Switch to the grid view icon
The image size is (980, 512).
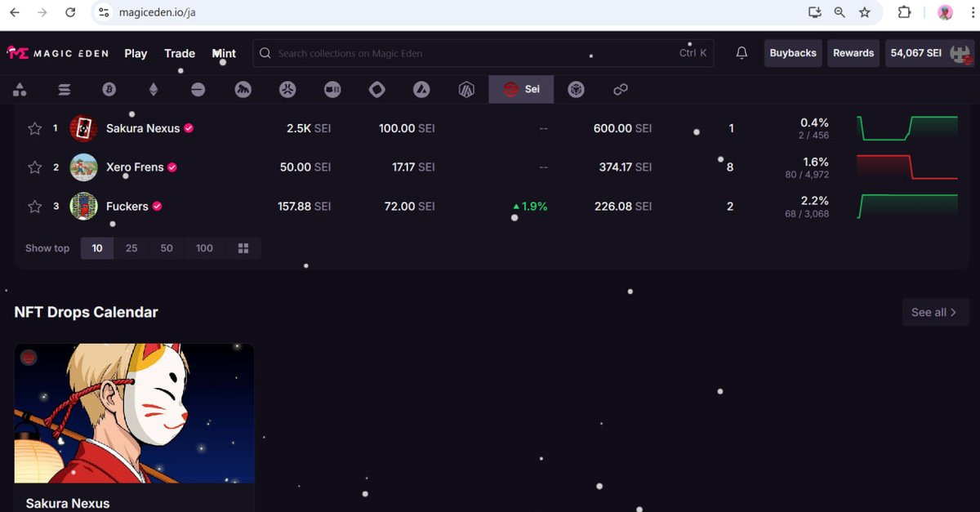tap(243, 248)
